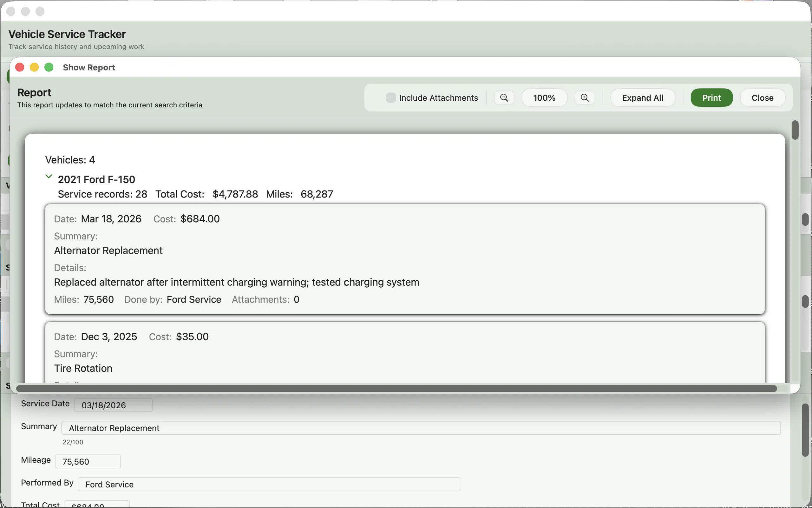Click the $35.00 cost value
The width and height of the screenshot is (812, 508).
point(192,337)
